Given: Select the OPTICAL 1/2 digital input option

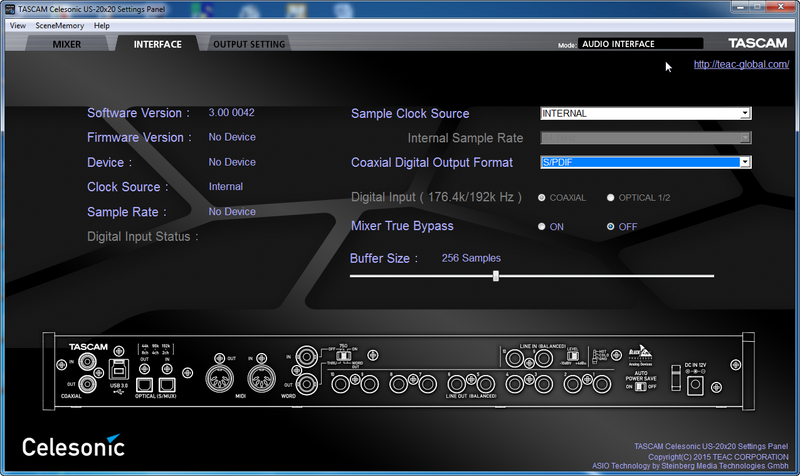Looking at the screenshot, I should tap(610, 197).
